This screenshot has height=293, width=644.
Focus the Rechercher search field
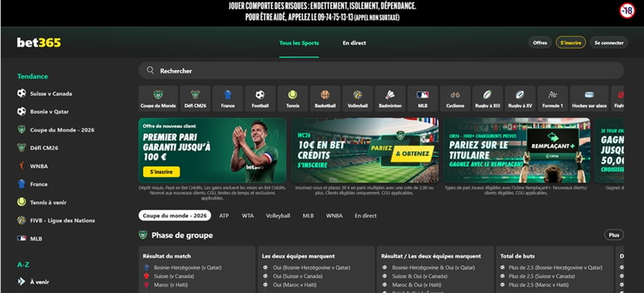pos(381,71)
